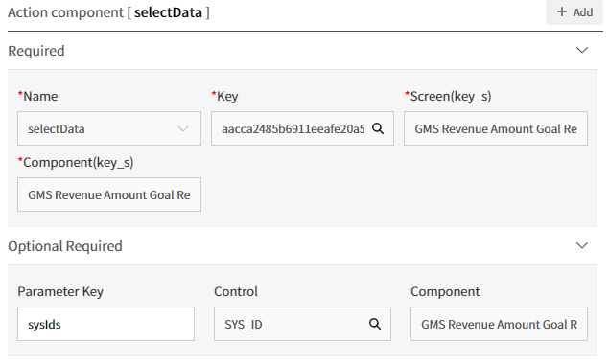Viewport: 609px width, 364px height.
Task: Click the arrow inside the Name combo box
Action: 183,128
